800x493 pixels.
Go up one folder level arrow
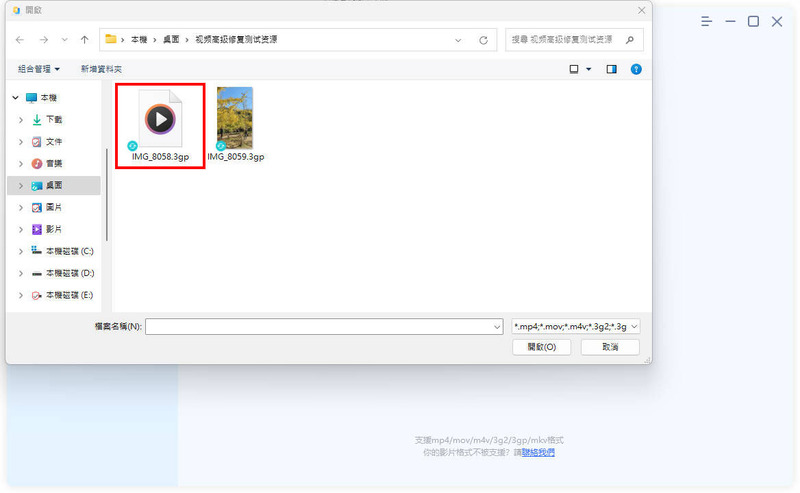(85, 40)
